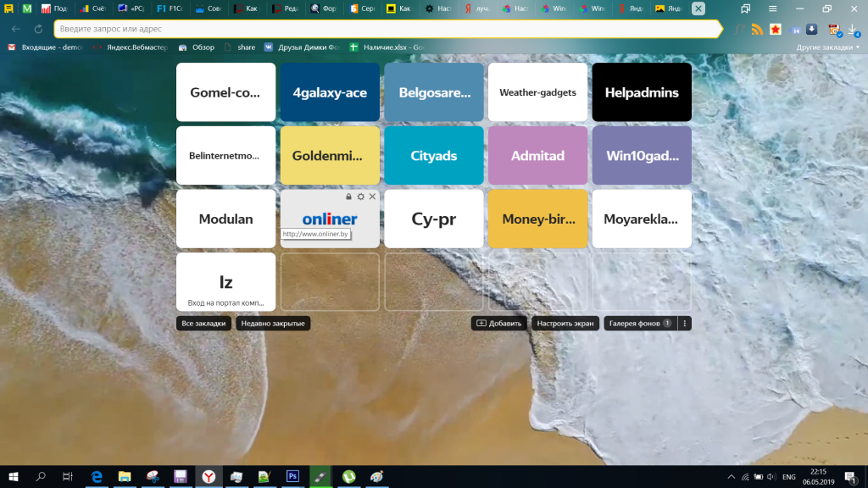Open the Win10gad tile
This screenshot has height=488, width=868.
(x=642, y=156)
